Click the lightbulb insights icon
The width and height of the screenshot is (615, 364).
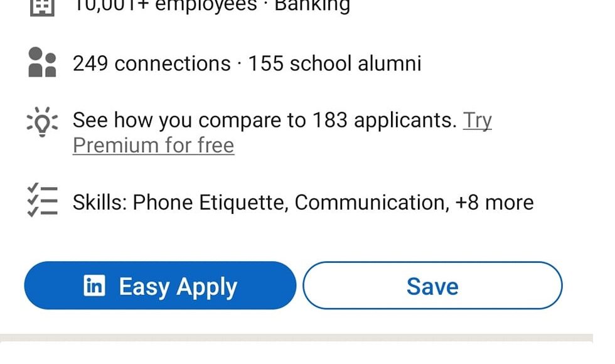42,120
